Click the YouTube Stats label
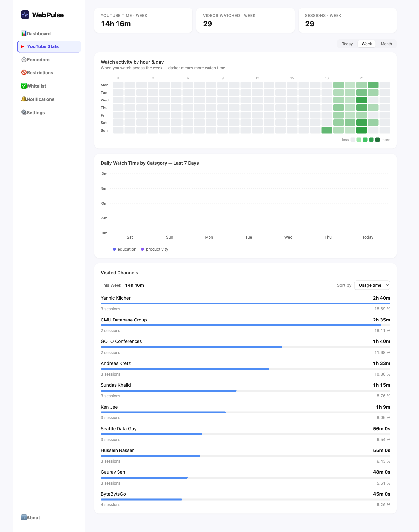Image resolution: width=419 pixels, height=532 pixels. (43, 47)
